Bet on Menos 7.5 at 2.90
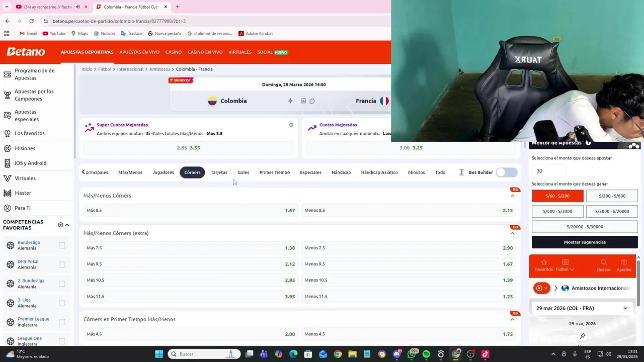Screen dimensions: 644x362 (x=409, y=248)
